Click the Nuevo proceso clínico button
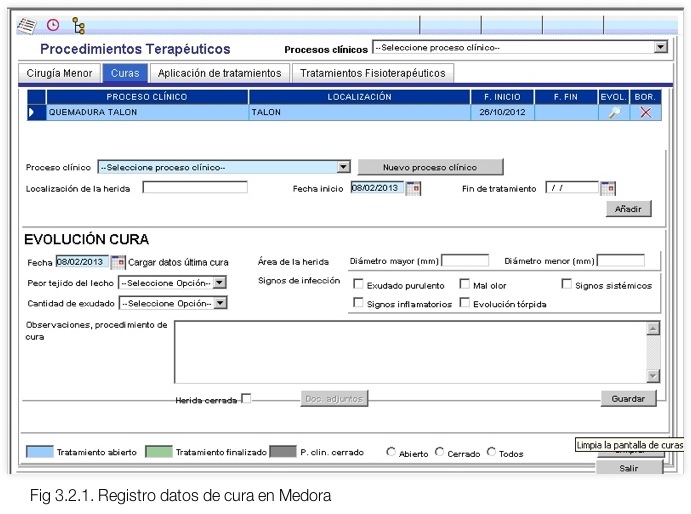691x514 pixels. pyautogui.click(x=430, y=167)
